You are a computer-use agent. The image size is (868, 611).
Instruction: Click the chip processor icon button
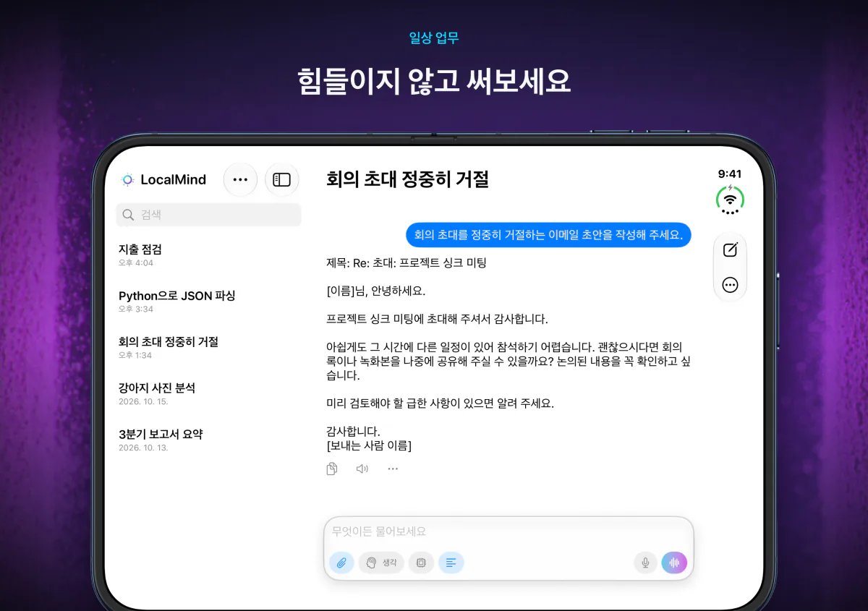(x=421, y=563)
